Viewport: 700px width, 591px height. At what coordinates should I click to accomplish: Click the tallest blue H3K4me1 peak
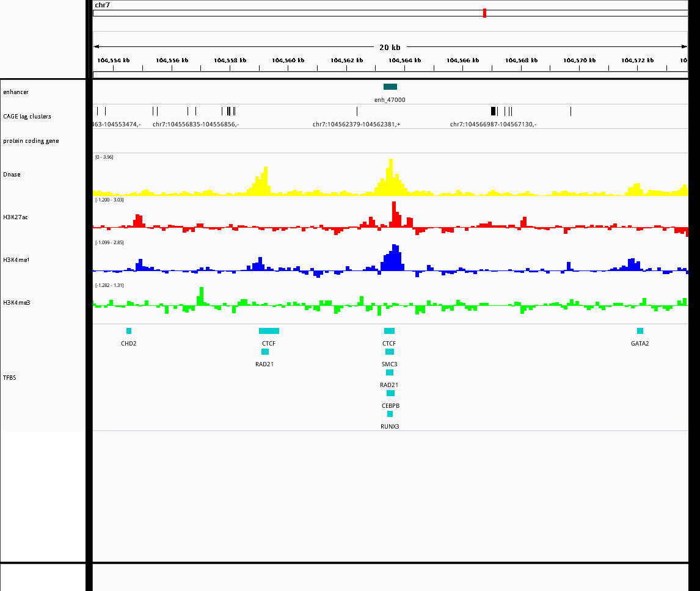click(x=394, y=258)
